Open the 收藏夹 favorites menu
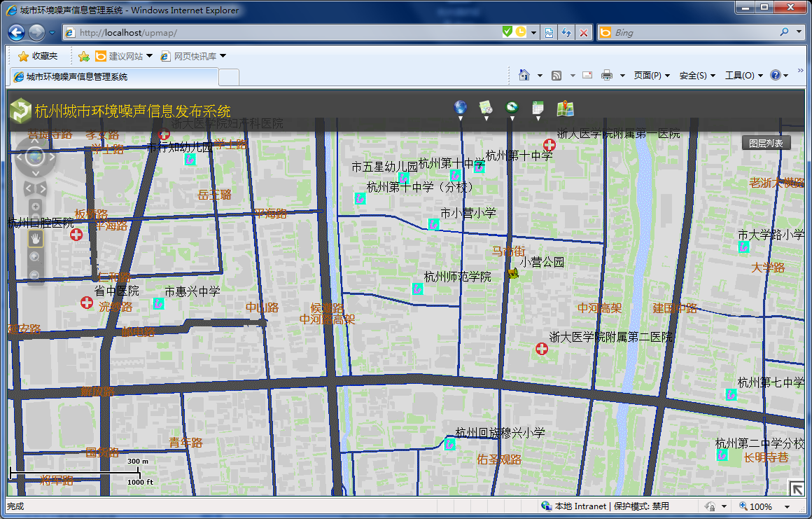Image resolution: width=812 pixels, height=519 pixels. [38, 55]
